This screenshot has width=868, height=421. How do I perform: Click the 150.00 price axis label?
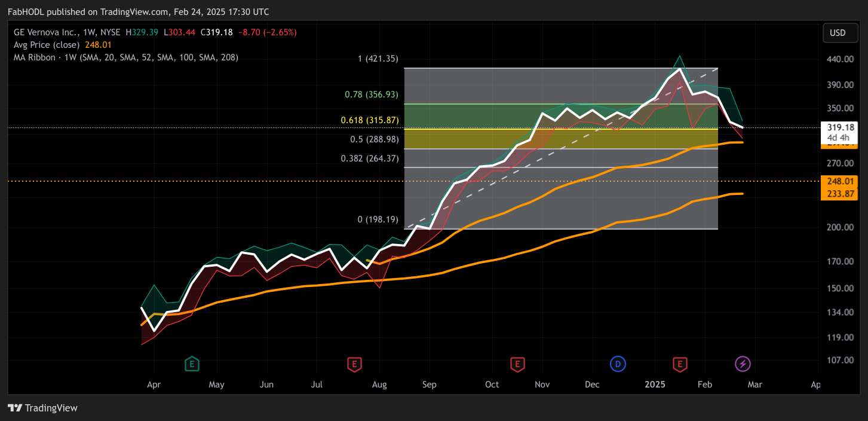tap(840, 288)
